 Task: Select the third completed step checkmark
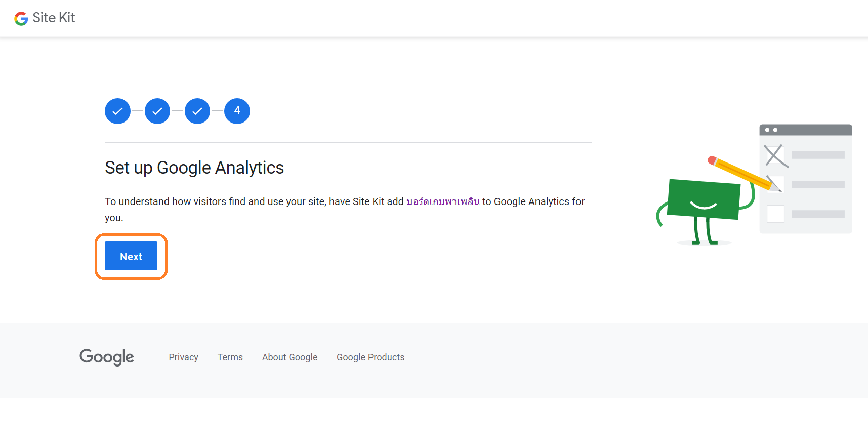tap(197, 111)
